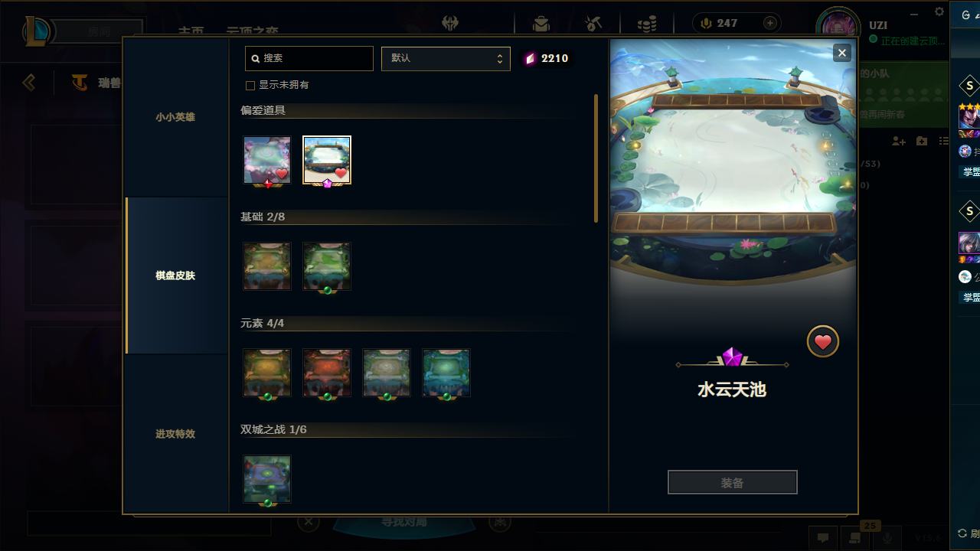Pick the green arena in 基础 section
The image size is (980, 551).
click(x=327, y=266)
